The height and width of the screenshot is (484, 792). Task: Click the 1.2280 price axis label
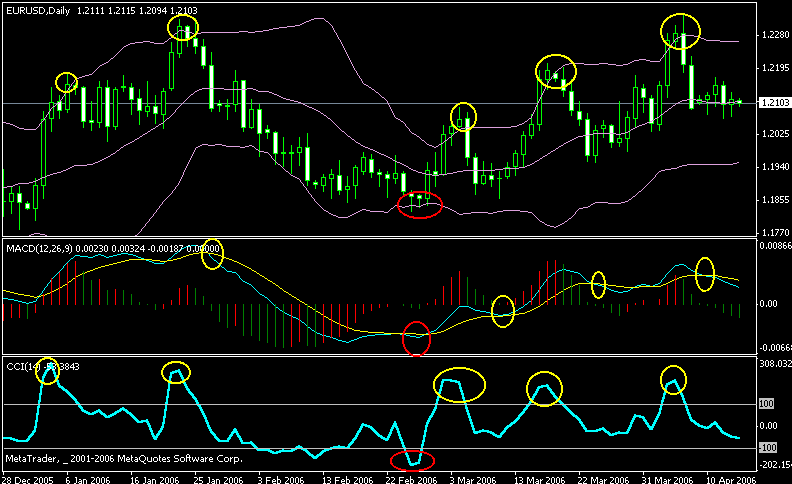[x=775, y=35]
